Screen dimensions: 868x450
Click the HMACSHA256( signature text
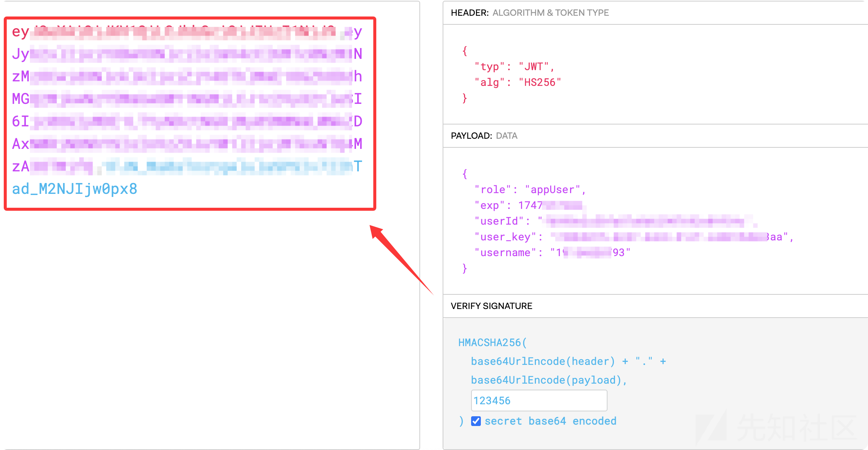coord(492,343)
